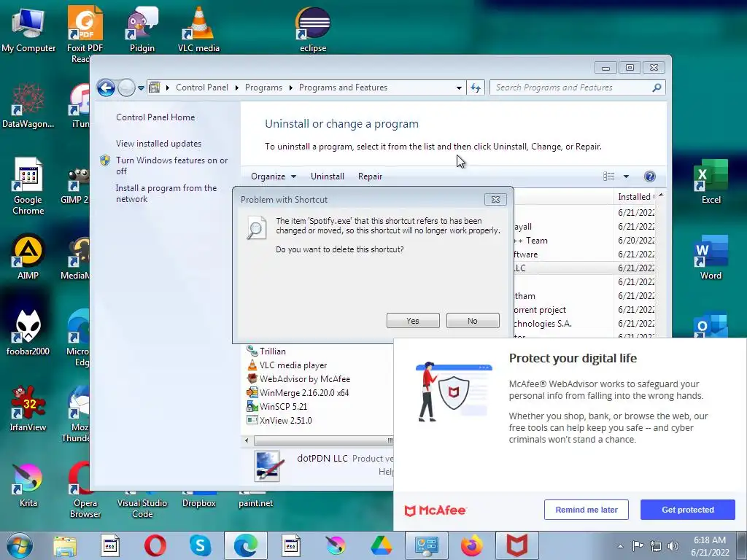This screenshot has width=747, height=560.
Task: Open McAfee taskbar icon
Action: (517, 545)
